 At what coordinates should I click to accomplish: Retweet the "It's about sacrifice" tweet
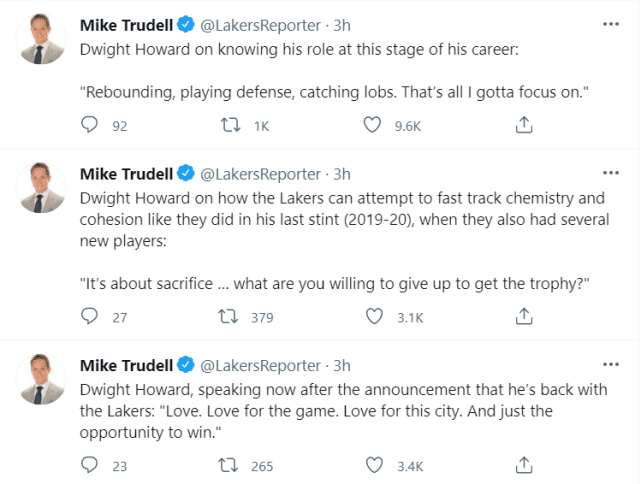pyautogui.click(x=231, y=317)
